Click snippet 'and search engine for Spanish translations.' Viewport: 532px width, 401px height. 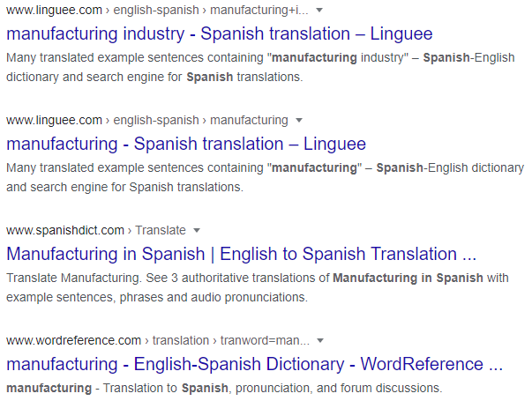[125, 187]
